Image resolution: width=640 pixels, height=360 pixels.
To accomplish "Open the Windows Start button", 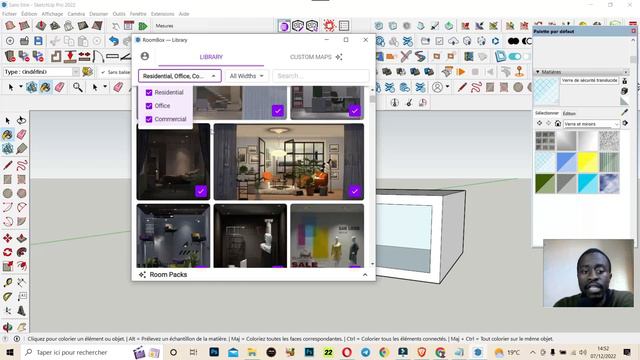I will point(10,352).
